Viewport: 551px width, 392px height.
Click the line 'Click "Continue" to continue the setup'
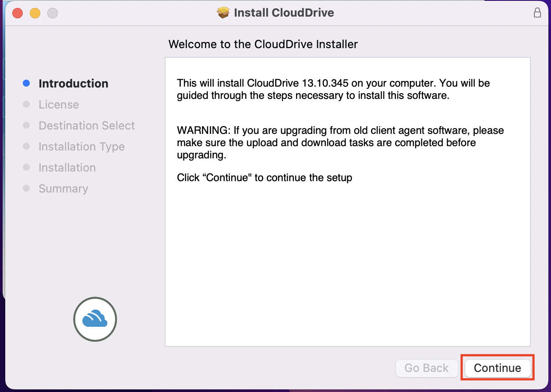[265, 178]
